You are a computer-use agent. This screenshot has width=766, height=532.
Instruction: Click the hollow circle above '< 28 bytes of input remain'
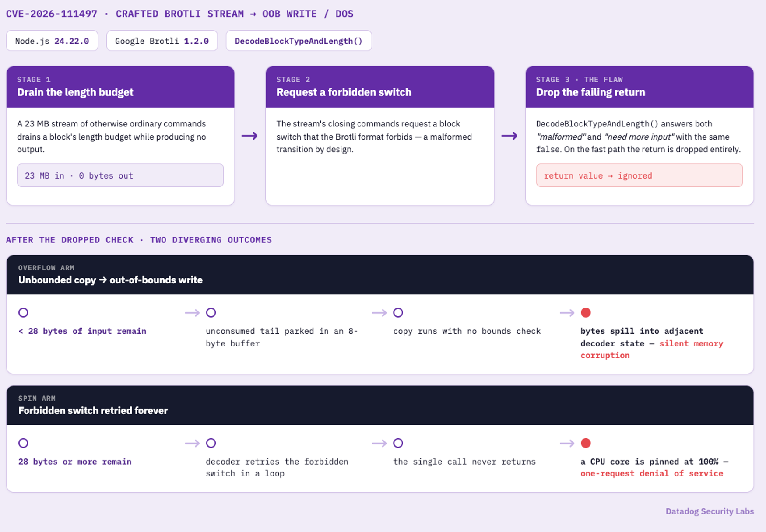(23, 312)
